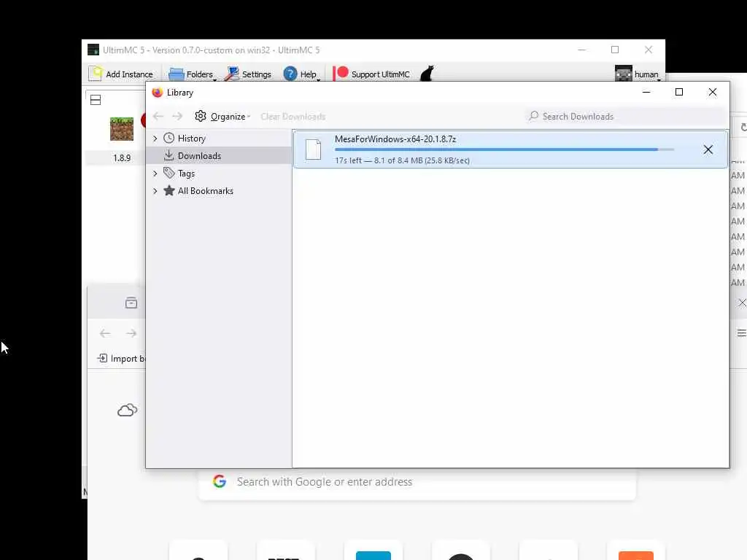This screenshot has width=747, height=560.
Task: Click the orange shortcut tile on new tab
Action: coord(636,555)
